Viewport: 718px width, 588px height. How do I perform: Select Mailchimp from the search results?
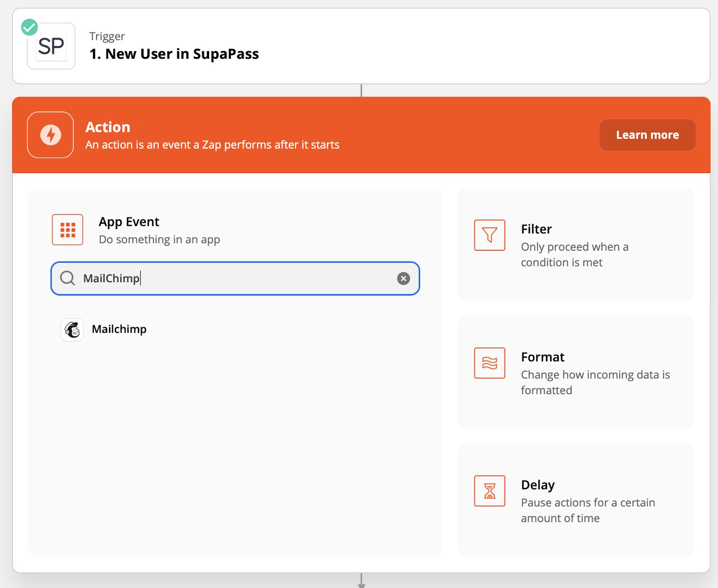[x=119, y=329]
